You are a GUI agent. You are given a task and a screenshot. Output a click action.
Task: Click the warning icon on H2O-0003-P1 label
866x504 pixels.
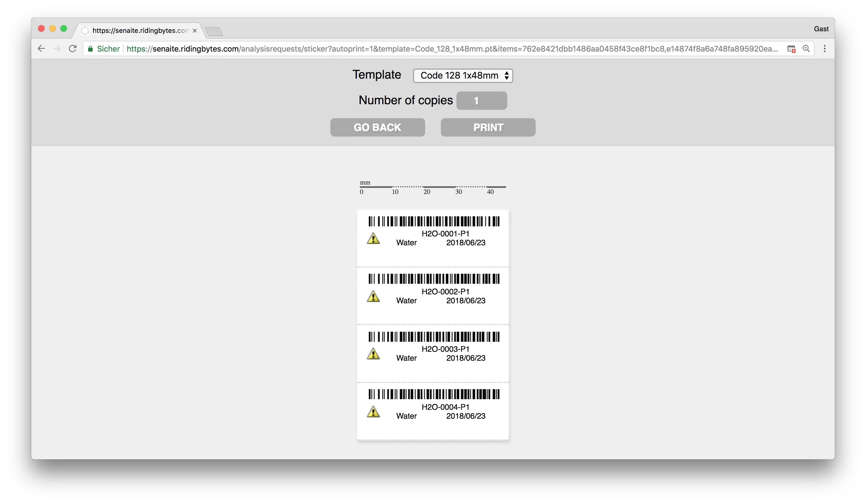tap(374, 353)
